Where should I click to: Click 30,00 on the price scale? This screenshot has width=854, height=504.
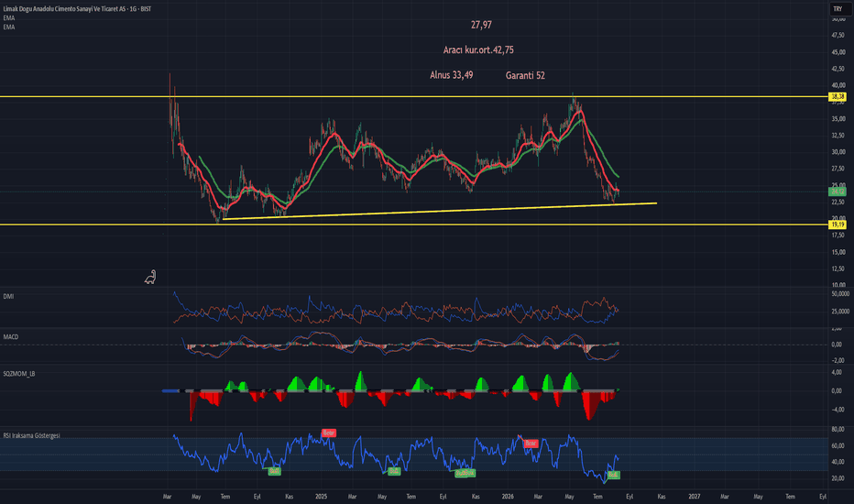click(838, 152)
